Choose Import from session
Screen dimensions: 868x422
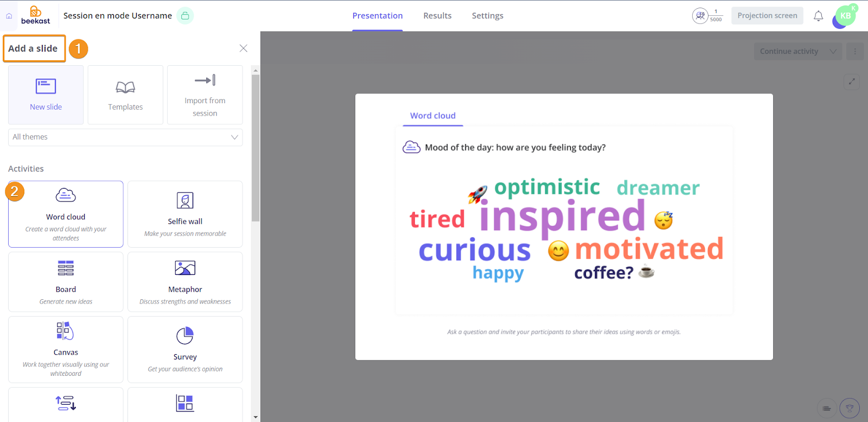(x=205, y=95)
